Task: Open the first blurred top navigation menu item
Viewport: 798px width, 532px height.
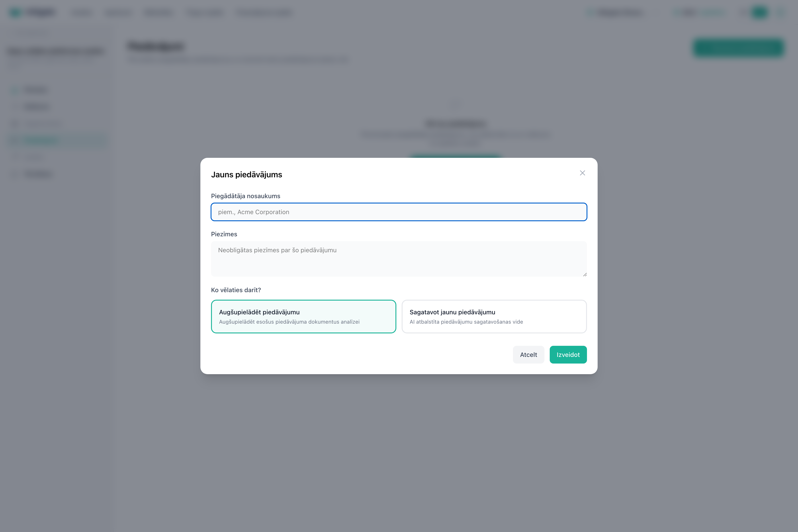Action: point(82,13)
